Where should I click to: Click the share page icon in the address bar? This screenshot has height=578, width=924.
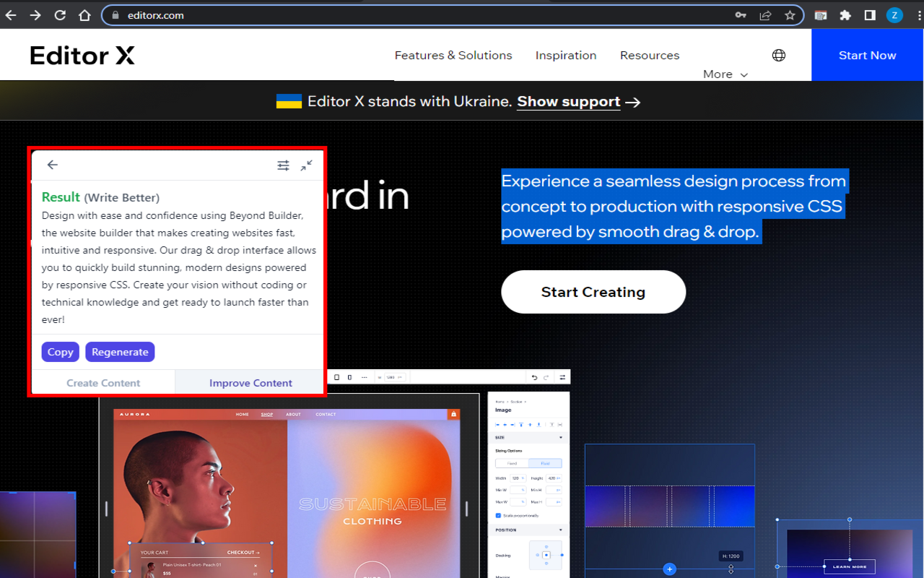765,15
